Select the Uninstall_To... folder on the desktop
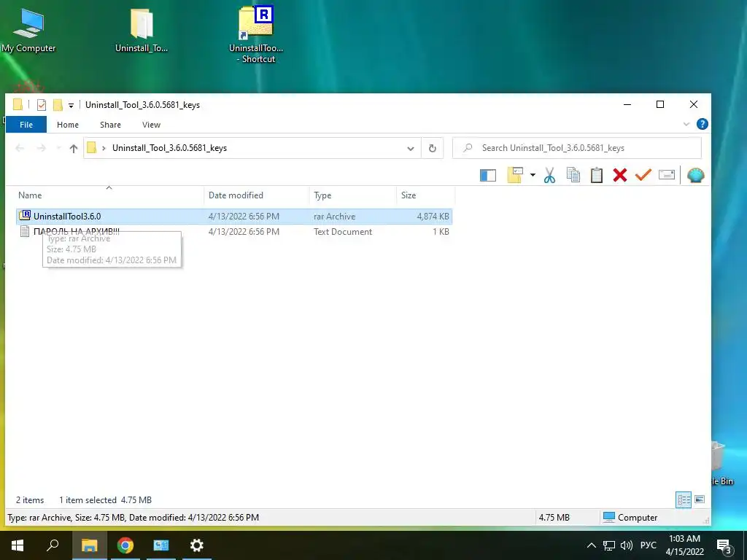This screenshot has height=560, width=747. (x=142, y=30)
